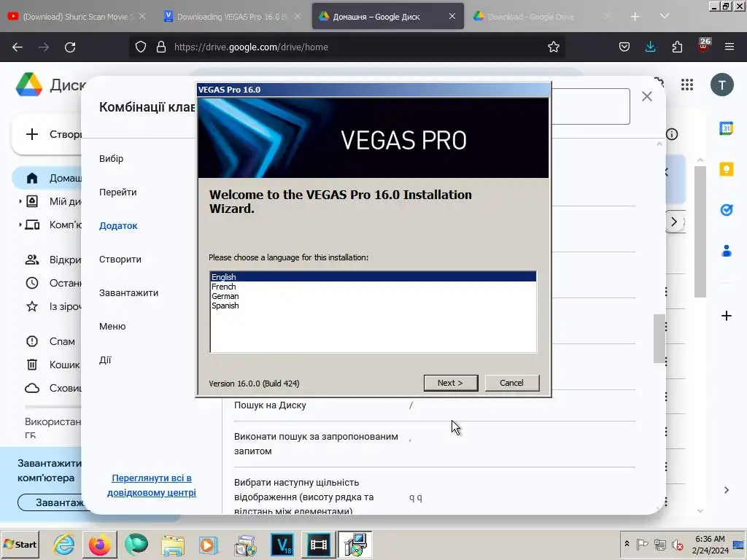
Task: Show site security lock info
Action: pos(161,47)
